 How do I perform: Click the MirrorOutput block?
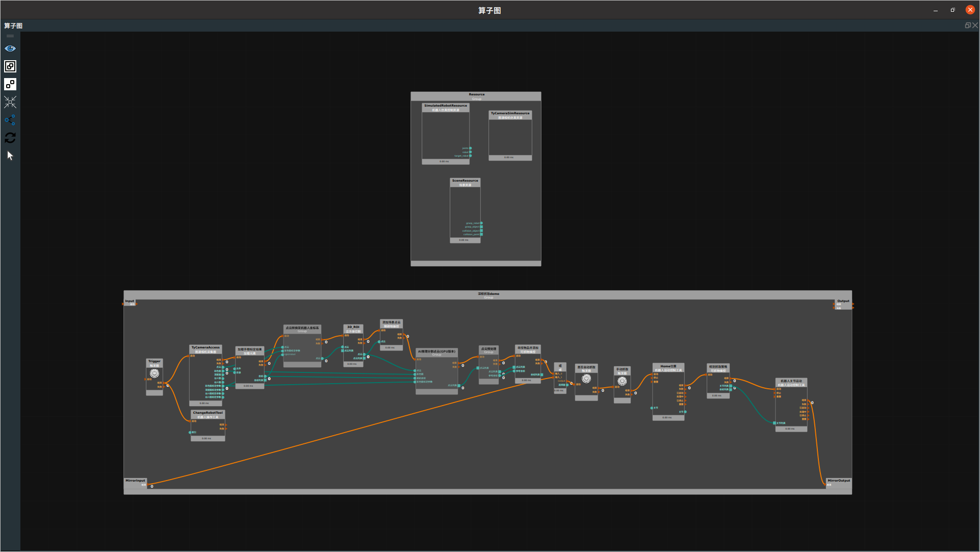pyautogui.click(x=839, y=483)
